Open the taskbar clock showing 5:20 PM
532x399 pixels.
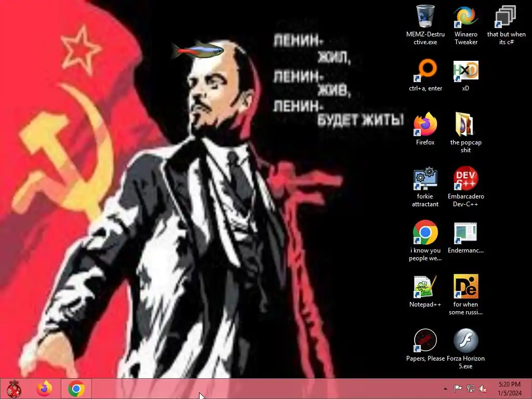[x=510, y=389]
